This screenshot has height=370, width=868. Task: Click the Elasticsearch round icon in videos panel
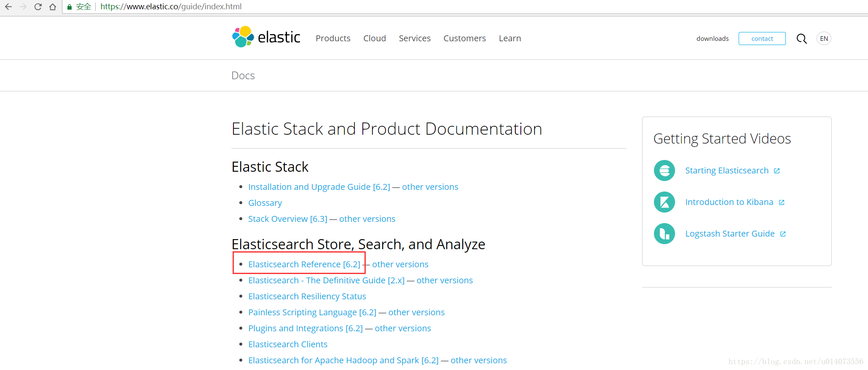pos(664,170)
